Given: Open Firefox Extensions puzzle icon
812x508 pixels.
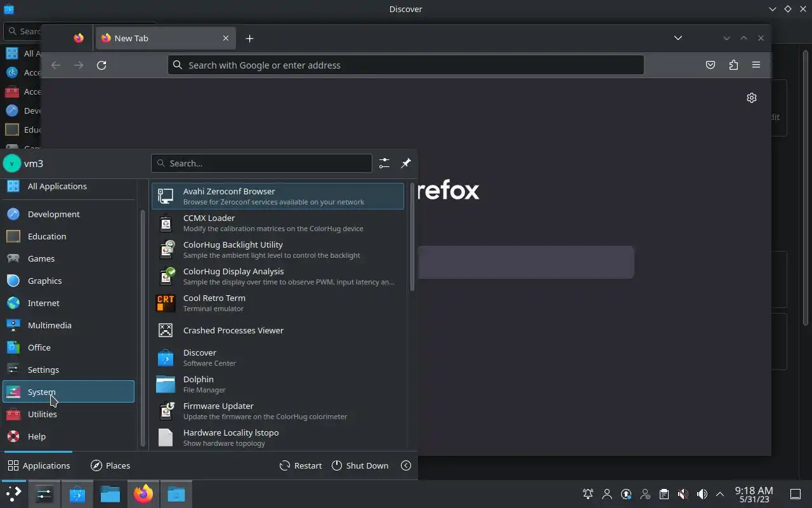Looking at the screenshot, I should pyautogui.click(x=733, y=65).
